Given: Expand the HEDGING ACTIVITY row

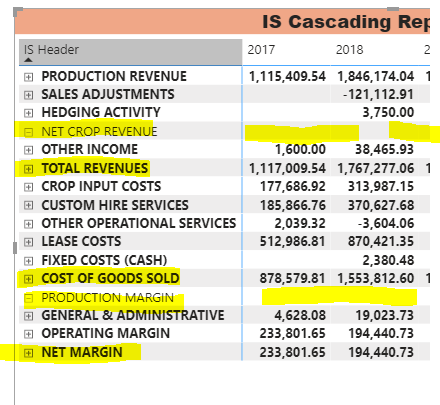Looking at the screenshot, I should click(x=28, y=113).
